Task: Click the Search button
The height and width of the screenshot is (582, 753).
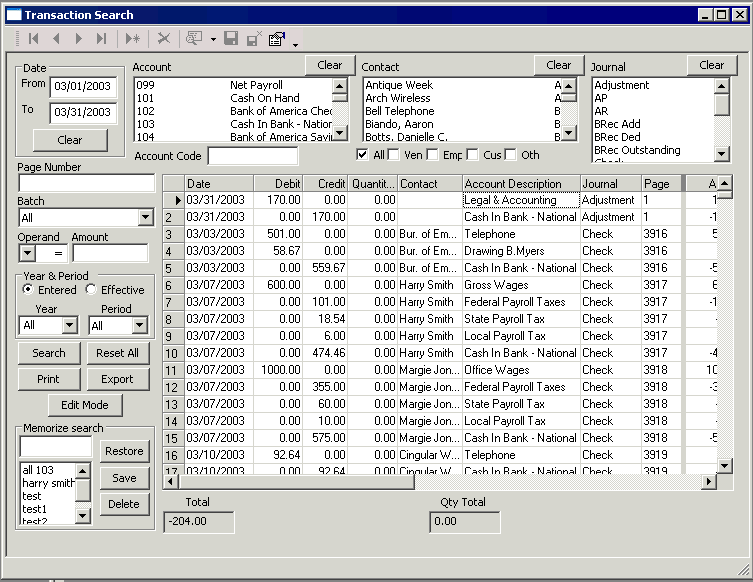Action: coord(49,353)
